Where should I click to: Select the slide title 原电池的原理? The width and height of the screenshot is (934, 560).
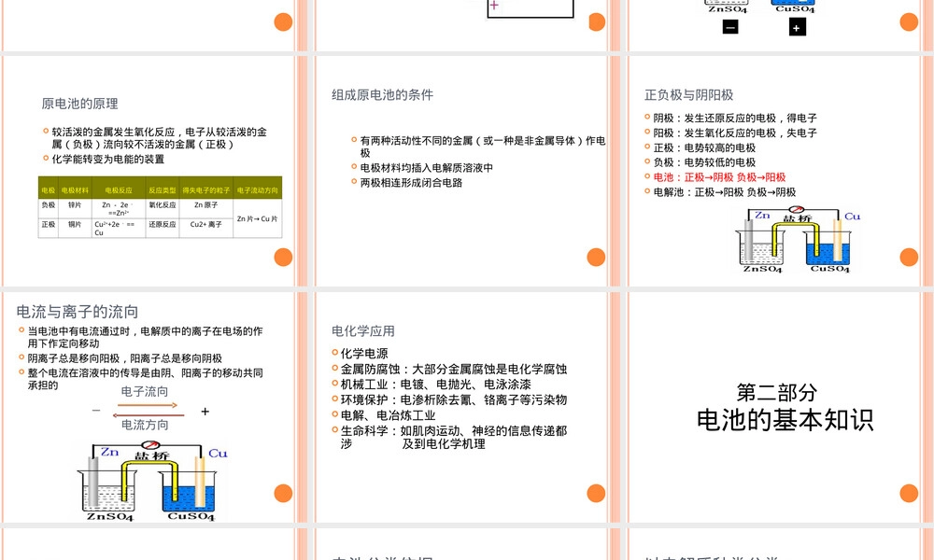[x=79, y=104]
